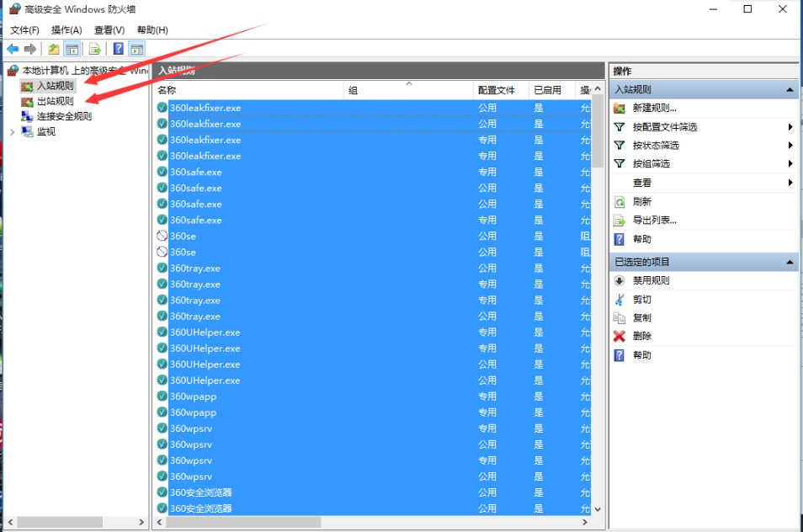This screenshot has height=532, width=803.
Task: Open the 查看(V) menu
Action: [x=109, y=30]
